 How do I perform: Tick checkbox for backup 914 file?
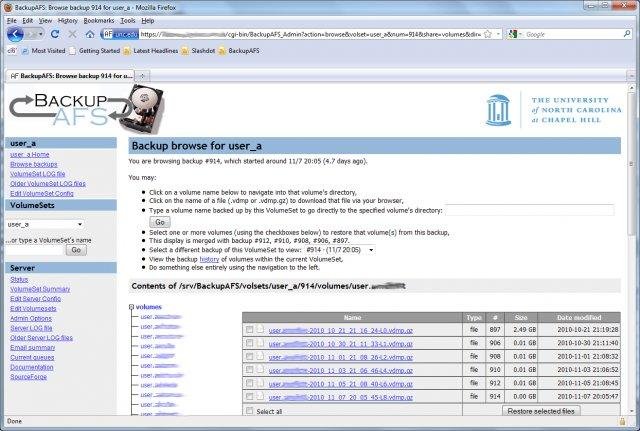249,396
